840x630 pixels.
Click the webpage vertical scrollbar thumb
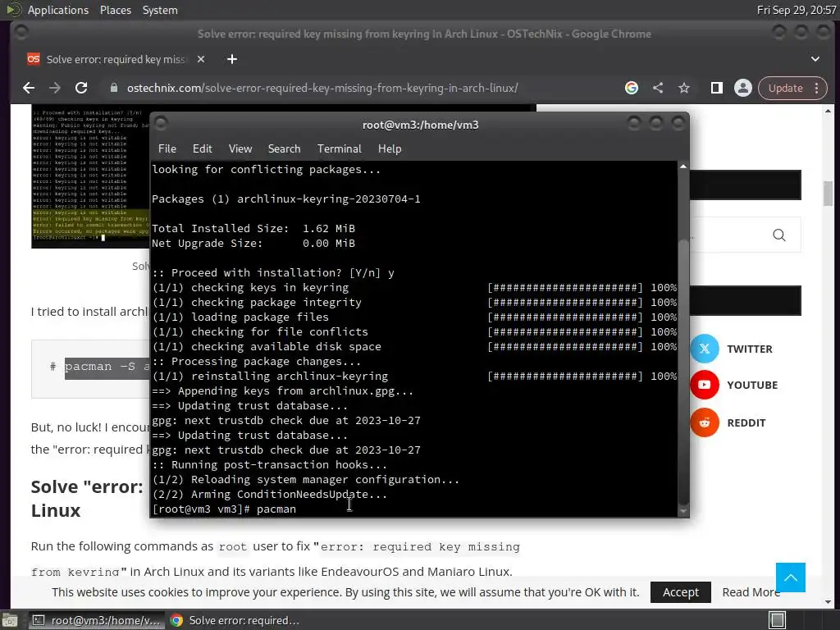829,194
